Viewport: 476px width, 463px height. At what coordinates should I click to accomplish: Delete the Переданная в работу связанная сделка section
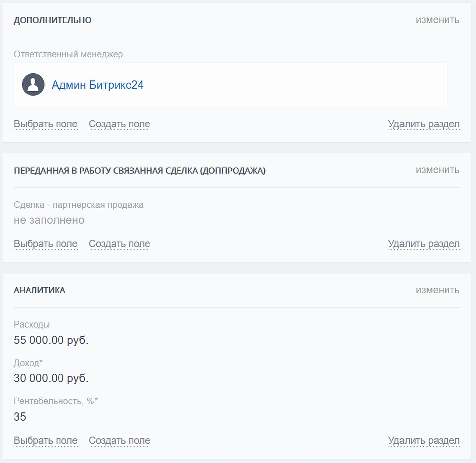pos(423,244)
